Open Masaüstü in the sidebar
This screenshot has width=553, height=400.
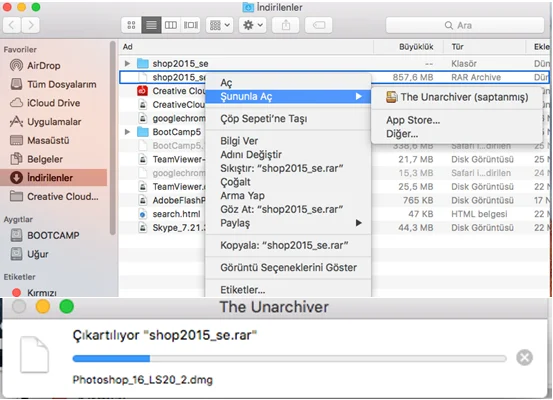40,140
